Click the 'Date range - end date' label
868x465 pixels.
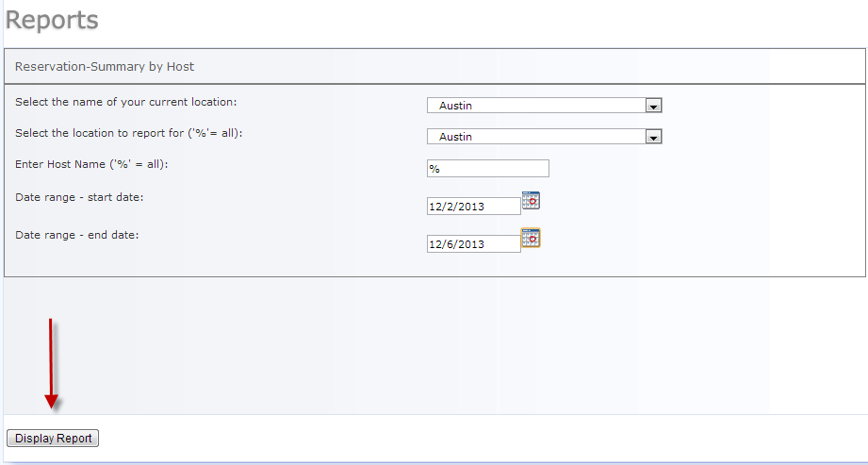tap(77, 234)
